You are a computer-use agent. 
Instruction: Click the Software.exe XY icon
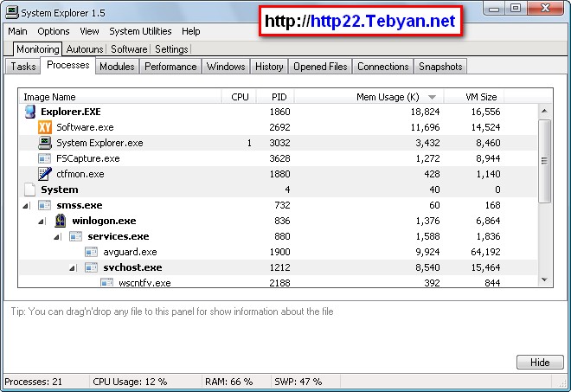(44, 127)
